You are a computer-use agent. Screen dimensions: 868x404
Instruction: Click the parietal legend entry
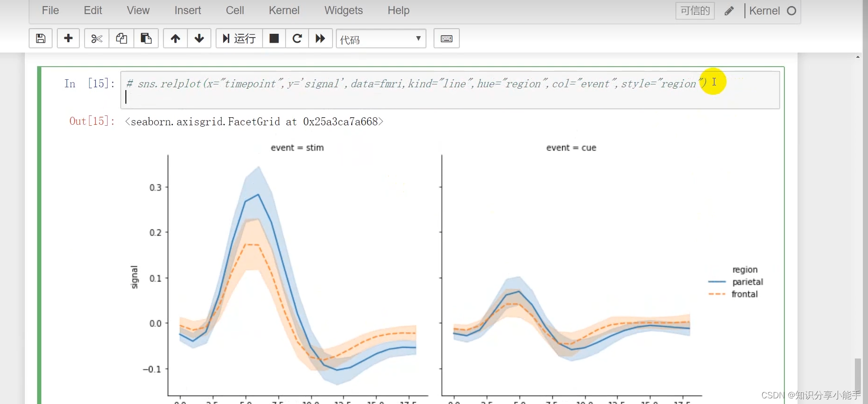point(736,282)
